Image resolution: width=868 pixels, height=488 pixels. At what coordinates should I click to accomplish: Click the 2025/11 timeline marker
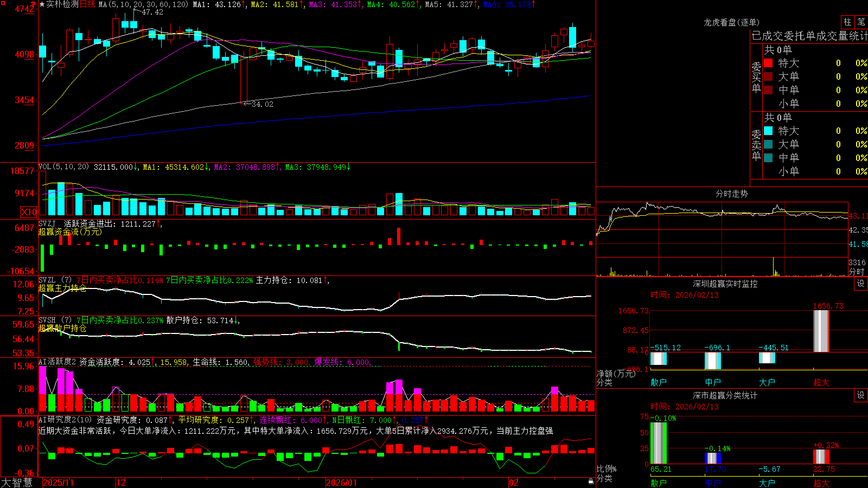click(x=58, y=483)
